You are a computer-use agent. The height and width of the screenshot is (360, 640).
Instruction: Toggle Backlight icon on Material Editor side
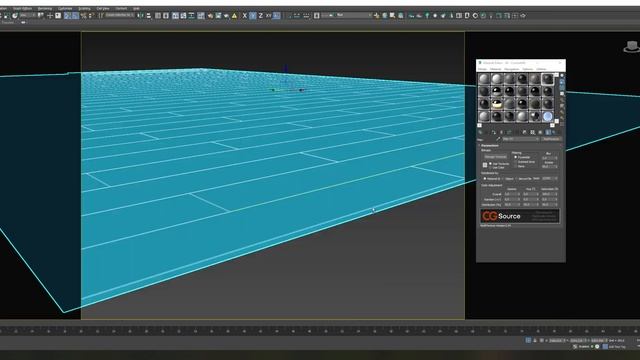coord(562,83)
